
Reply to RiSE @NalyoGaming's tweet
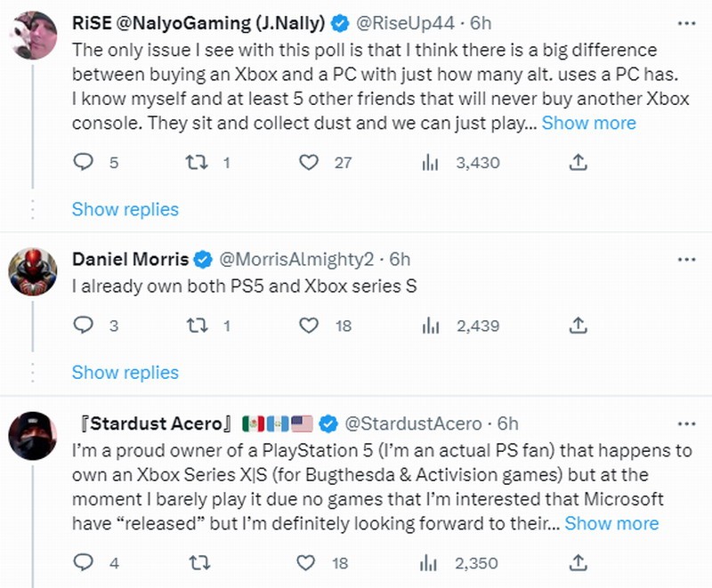pos(84,162)
